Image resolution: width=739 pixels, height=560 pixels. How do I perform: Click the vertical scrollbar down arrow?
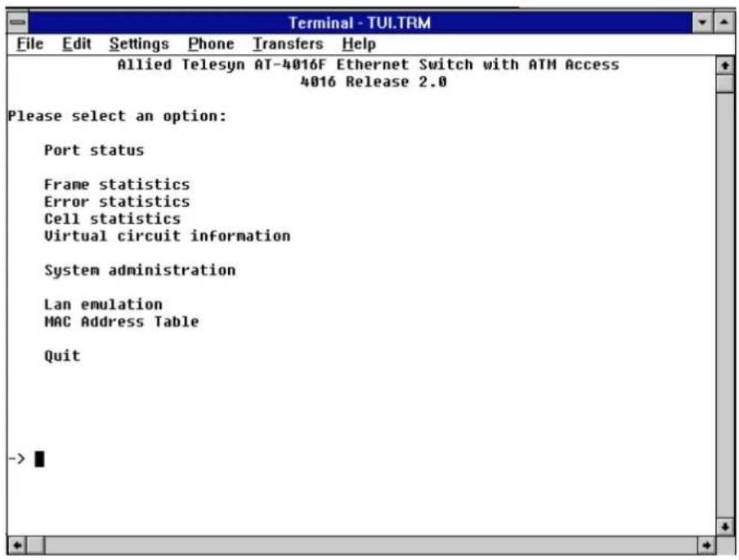pyautogui.click(x=725, y=526)
